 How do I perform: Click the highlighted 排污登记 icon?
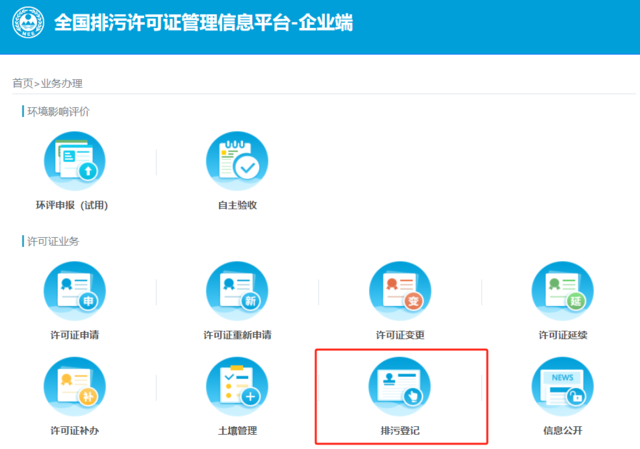click(400, 388)
